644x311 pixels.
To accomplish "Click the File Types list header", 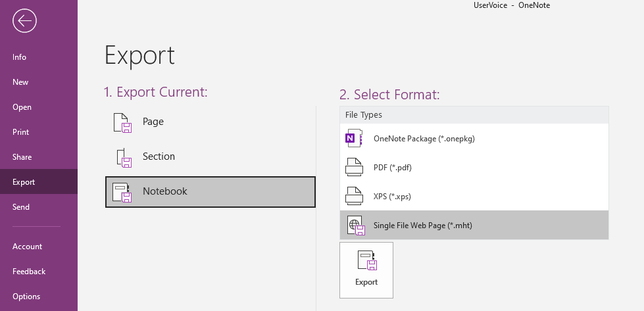I will [474, 115].
